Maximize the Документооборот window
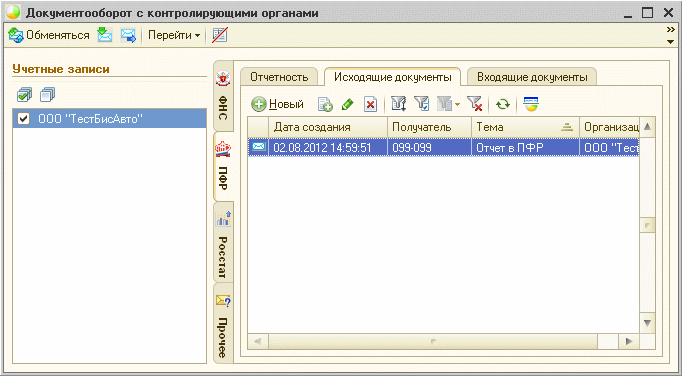The width and height of the screenshot is (682, 376). pyautogui.click(x=648, y=13)
